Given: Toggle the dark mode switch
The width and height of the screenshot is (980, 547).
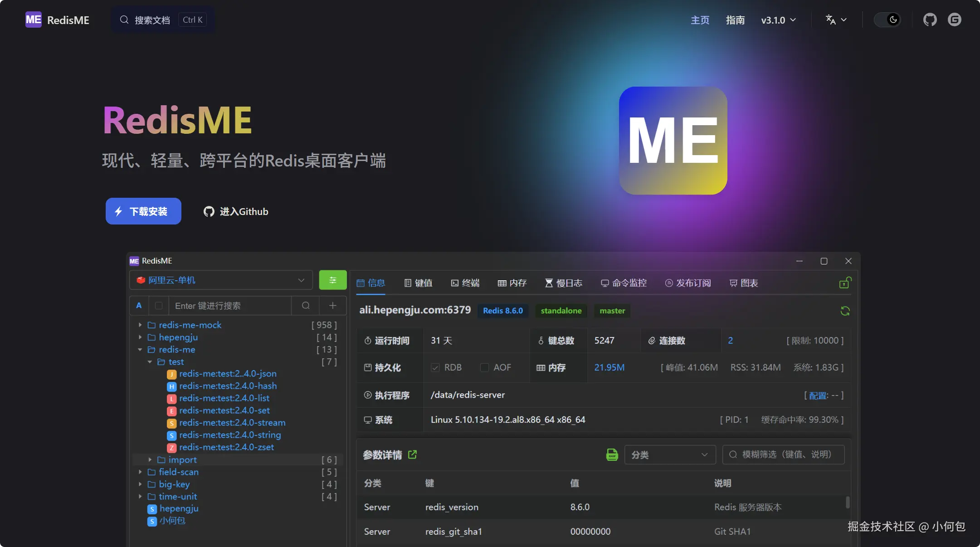Looking at the screenshot, I should 887,20.
